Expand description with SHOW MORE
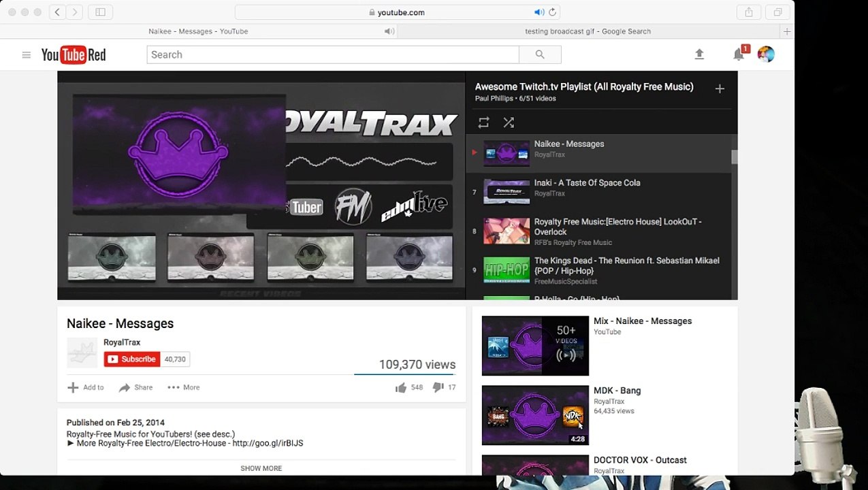 [261, 468]
